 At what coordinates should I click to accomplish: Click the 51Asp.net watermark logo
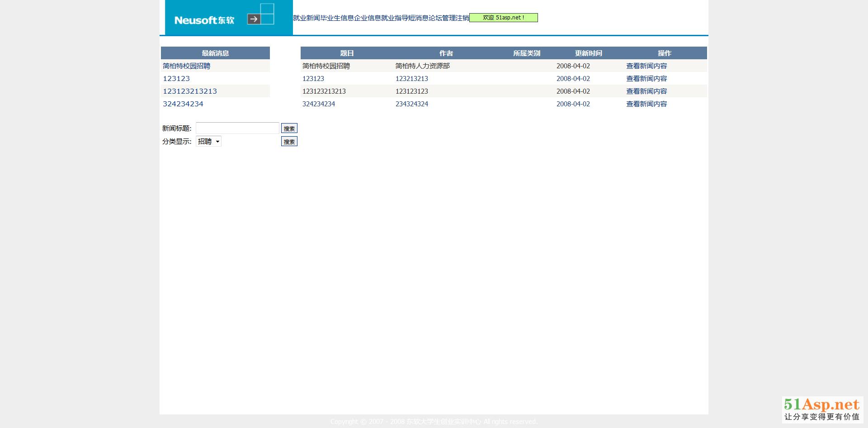pos(821,409)
